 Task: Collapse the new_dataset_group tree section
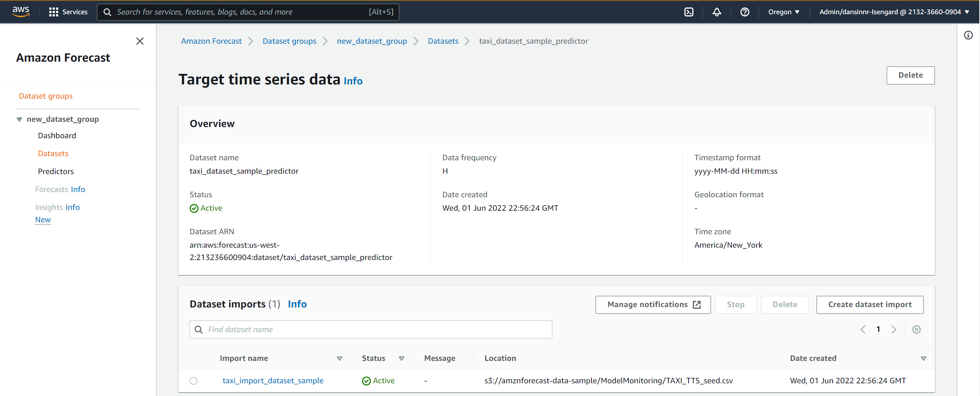click(x=19, y=119)
